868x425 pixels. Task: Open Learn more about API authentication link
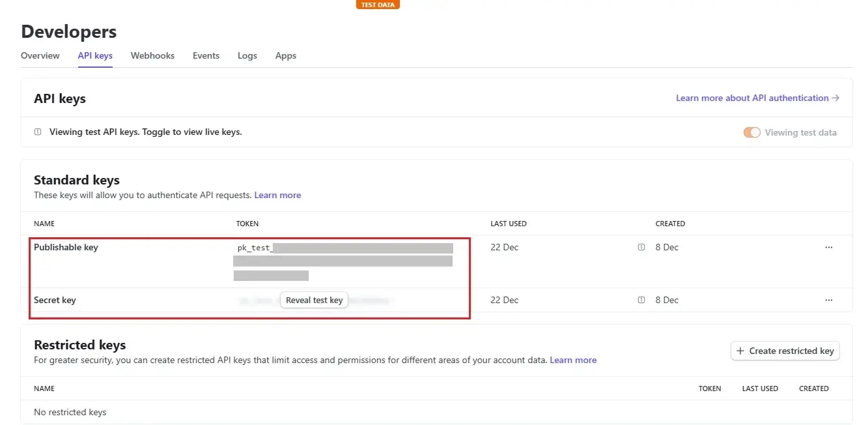pos(757,98)
